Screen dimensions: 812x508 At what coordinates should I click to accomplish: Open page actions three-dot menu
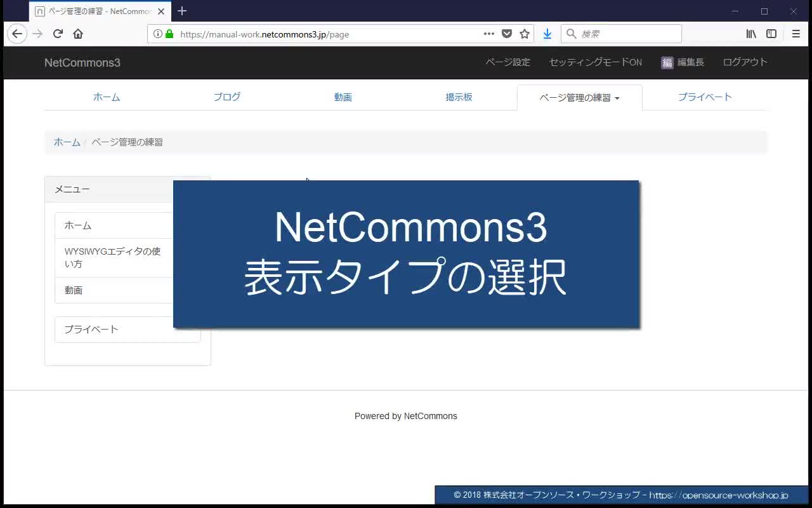tap(489, 34)
